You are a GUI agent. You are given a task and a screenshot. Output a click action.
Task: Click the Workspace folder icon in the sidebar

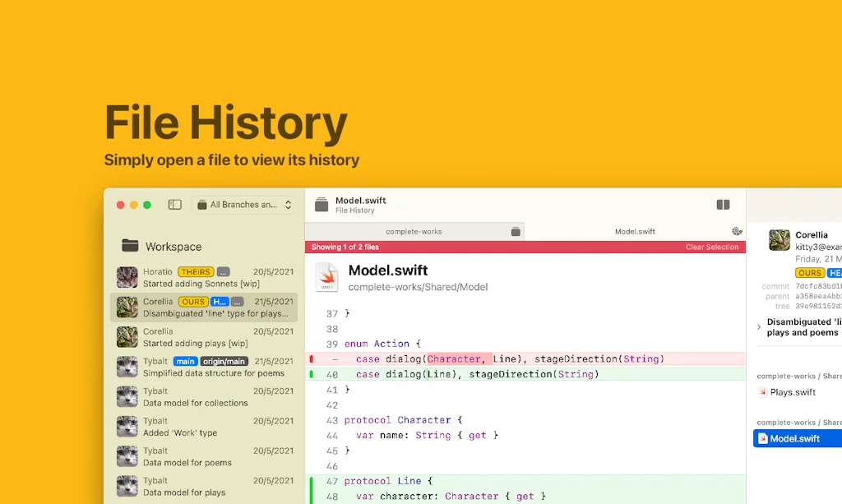click(x=130, y=246)
